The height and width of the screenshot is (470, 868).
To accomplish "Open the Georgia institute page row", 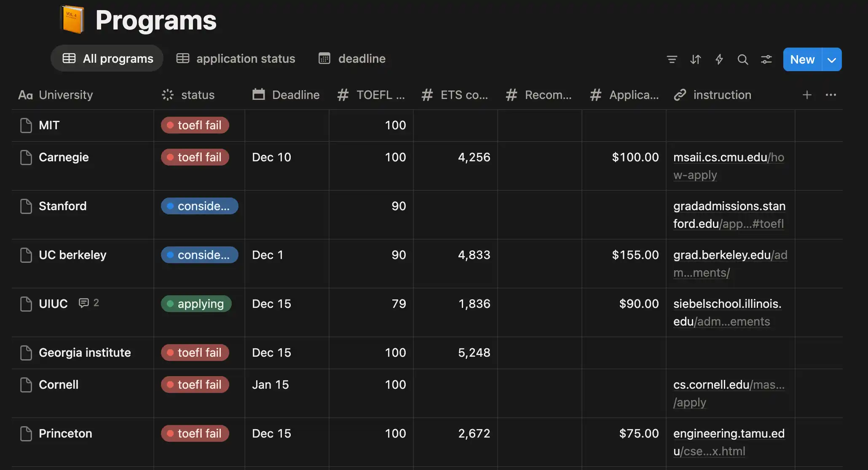I will 85,352.
